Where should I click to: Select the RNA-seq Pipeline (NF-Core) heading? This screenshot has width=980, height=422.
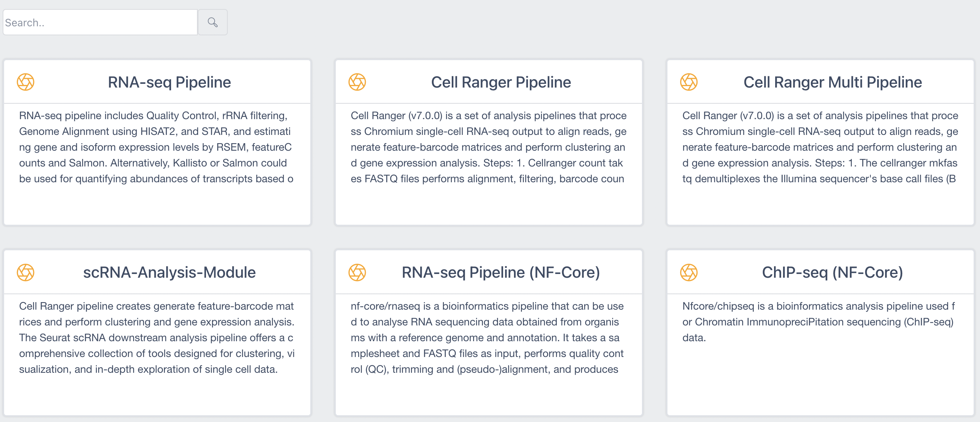click(501, 273)
